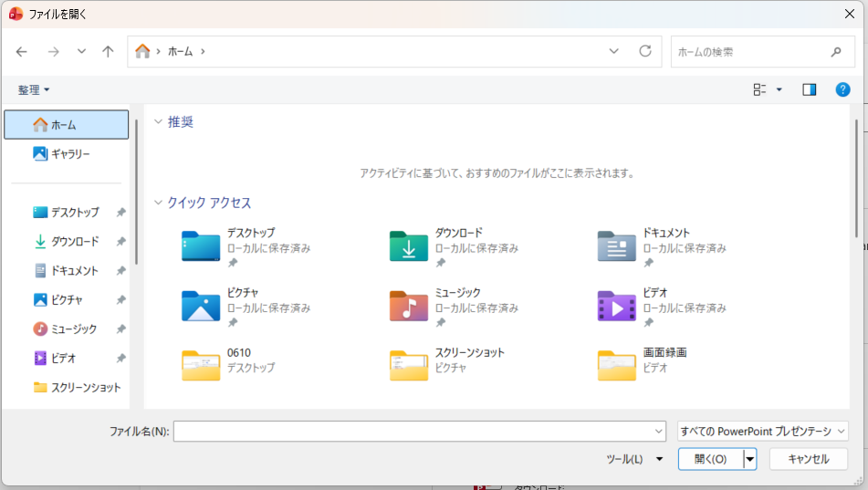Viewport: 868px width, 490px height.
Task: Click the navigation pane scrollbar
Action: (x=136, y=191)
